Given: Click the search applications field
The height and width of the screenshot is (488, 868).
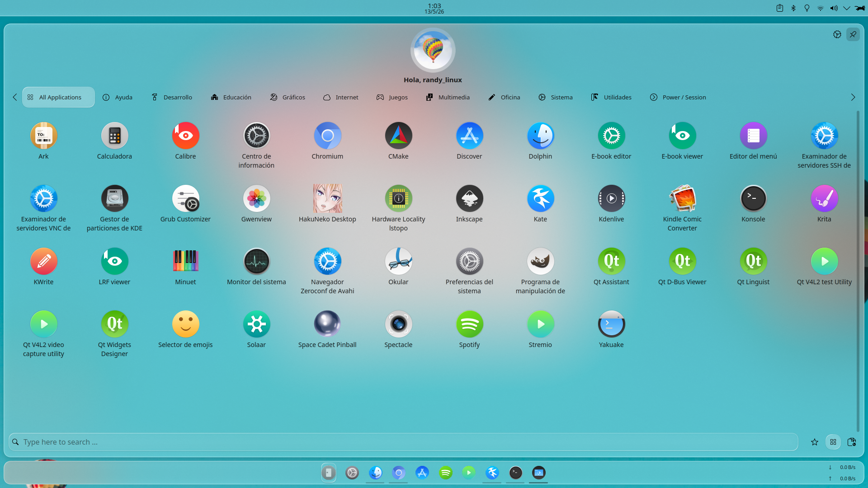Looking at the screenshot, I should click(403, 442).
